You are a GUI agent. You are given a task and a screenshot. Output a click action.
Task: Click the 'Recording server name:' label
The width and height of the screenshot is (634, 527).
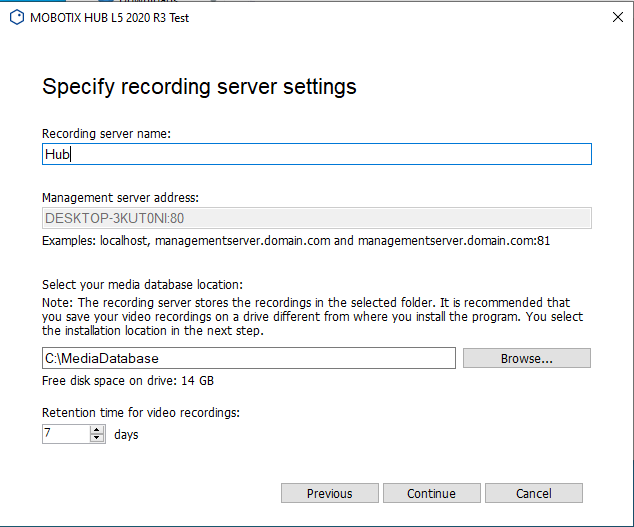107,134
